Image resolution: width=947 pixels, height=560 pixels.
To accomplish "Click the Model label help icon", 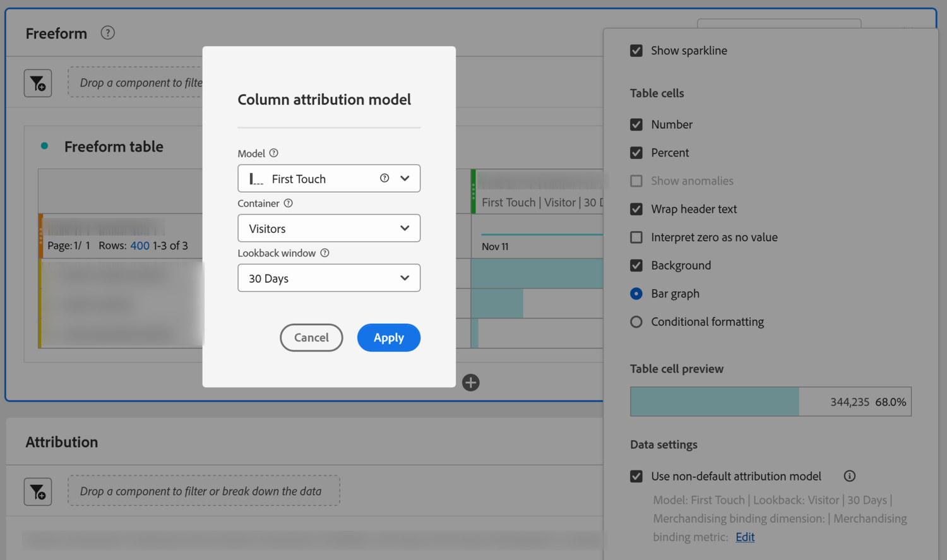I will (273, 153).
